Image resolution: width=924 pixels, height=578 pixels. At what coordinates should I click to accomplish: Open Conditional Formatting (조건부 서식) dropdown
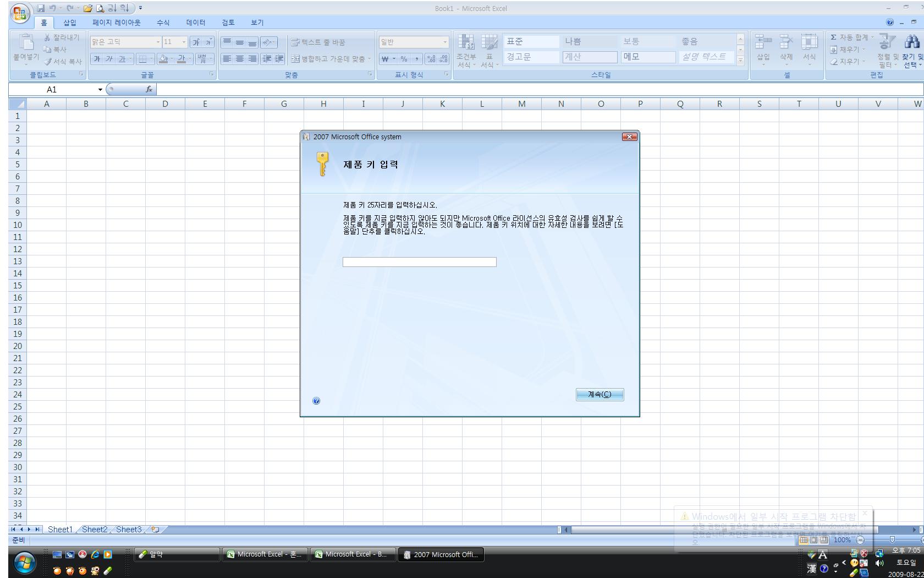pyautogui.click(x=466, y=51)
